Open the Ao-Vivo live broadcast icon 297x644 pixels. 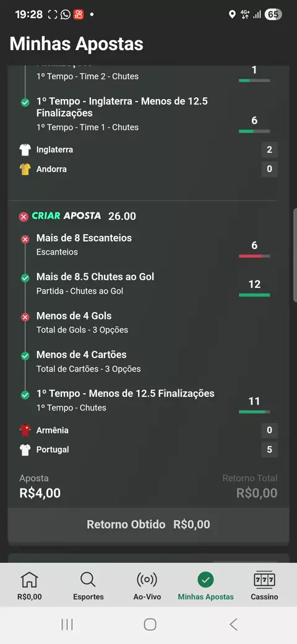pos(147,580)
